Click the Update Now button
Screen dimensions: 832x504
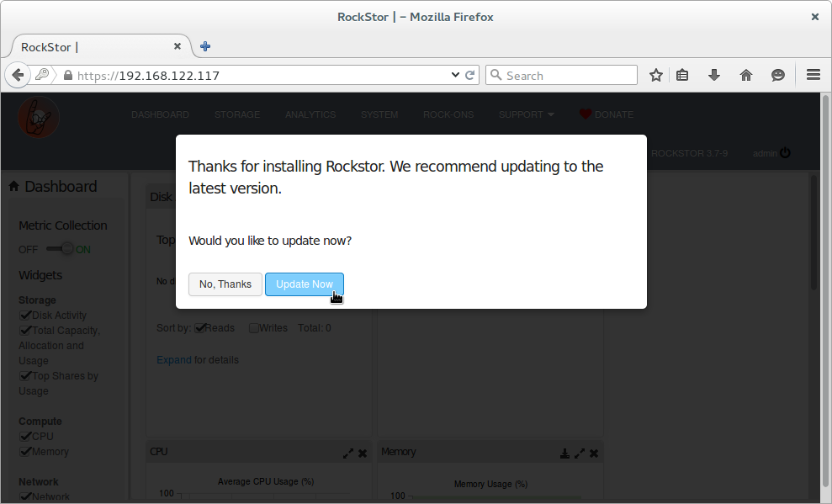tap(304, 284)
